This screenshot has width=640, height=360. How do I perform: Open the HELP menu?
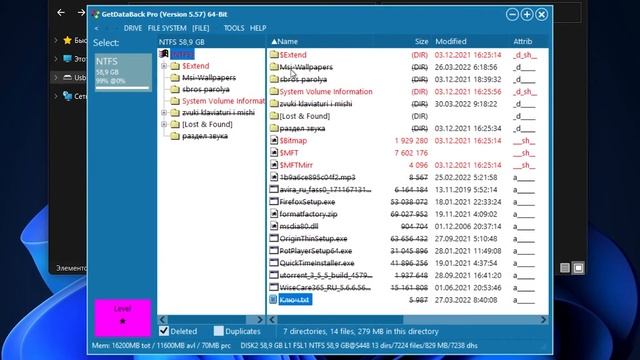(258, 28)
